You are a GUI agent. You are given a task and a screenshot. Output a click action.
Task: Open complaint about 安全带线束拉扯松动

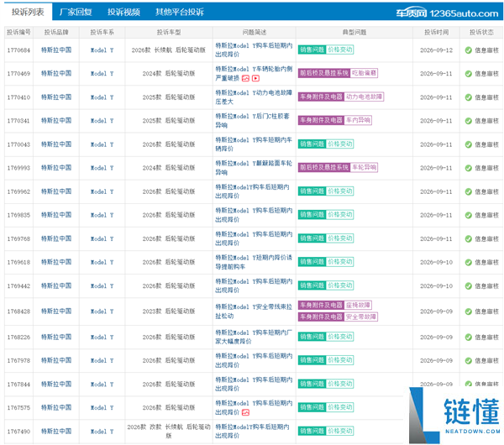pyautogui.click(x=254, y=311)
